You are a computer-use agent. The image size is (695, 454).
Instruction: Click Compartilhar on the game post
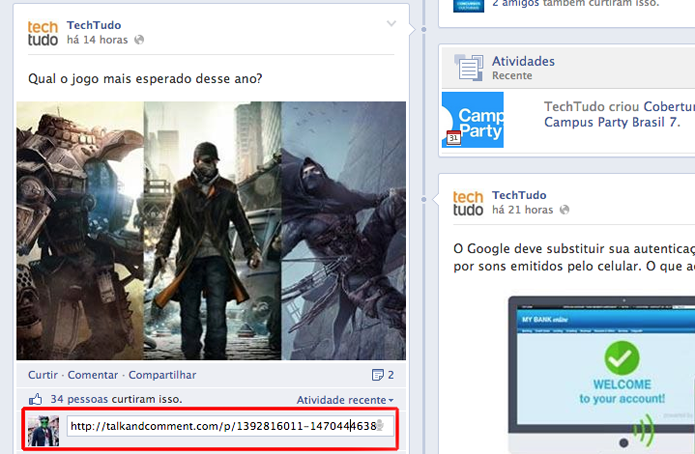162,375
